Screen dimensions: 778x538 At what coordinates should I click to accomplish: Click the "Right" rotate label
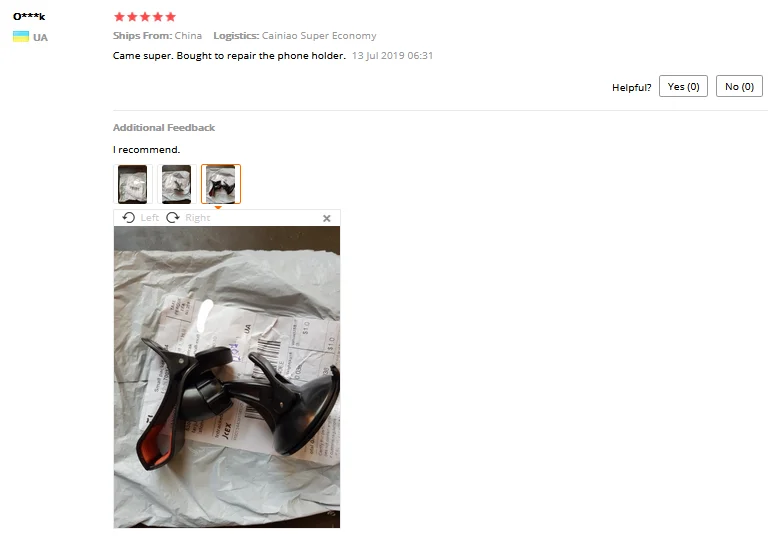point(197,218)
